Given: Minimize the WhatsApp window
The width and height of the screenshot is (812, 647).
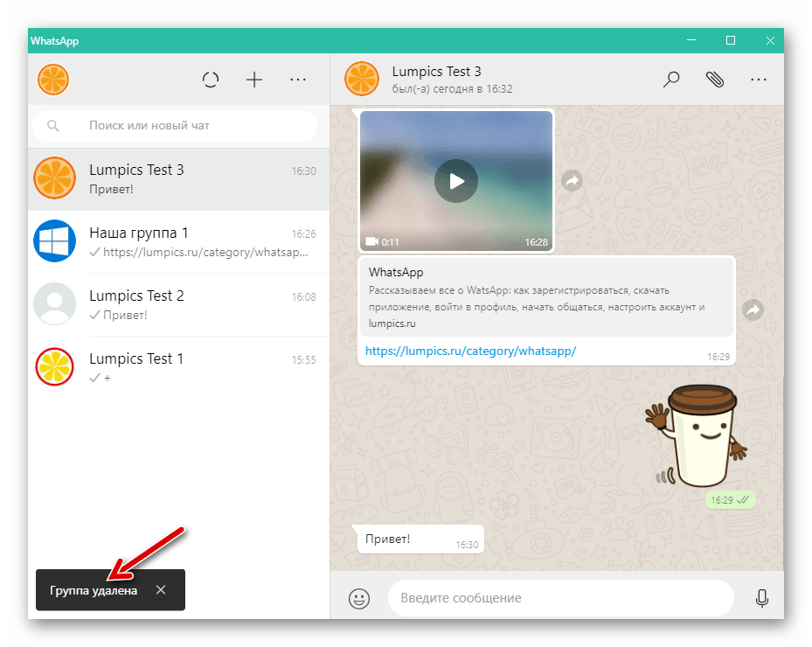Looking at the screenshot, I should (691, 40).
